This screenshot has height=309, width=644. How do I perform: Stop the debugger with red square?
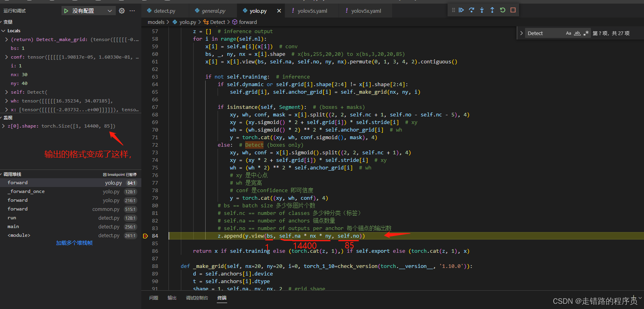[x=513, y=10]
